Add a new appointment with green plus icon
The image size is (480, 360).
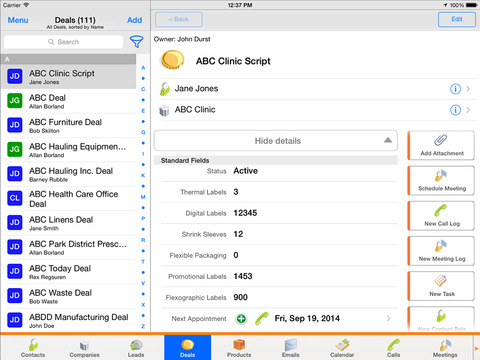241,319
